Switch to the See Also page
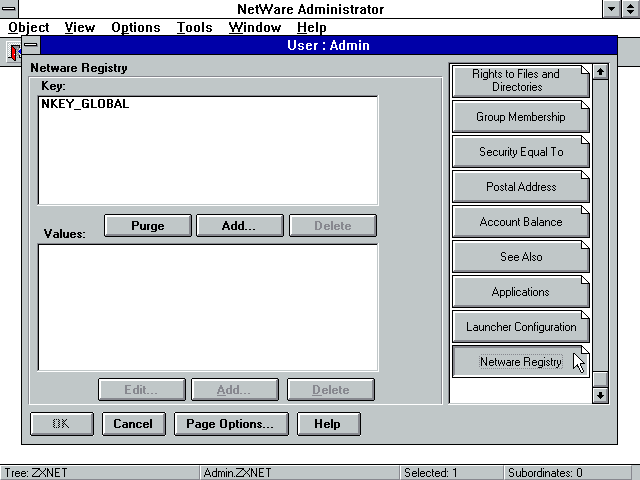640x480 pixels. 521,257
